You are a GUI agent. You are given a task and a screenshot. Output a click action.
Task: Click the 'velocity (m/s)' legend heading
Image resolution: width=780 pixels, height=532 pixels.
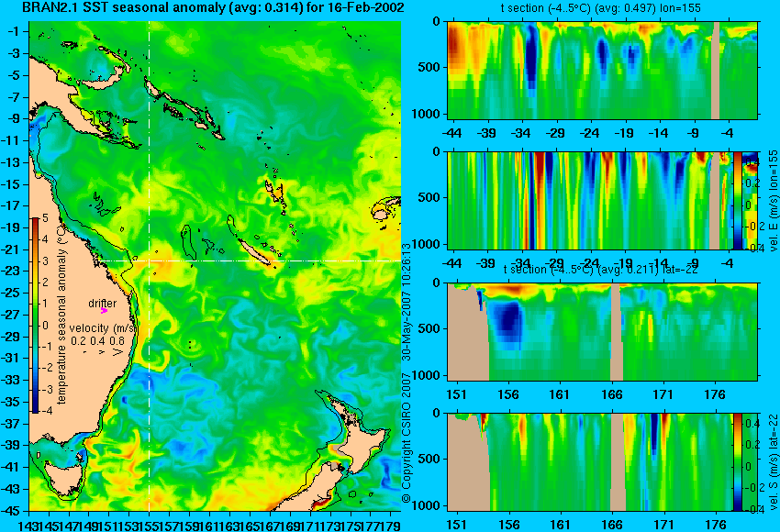point(104,328)
